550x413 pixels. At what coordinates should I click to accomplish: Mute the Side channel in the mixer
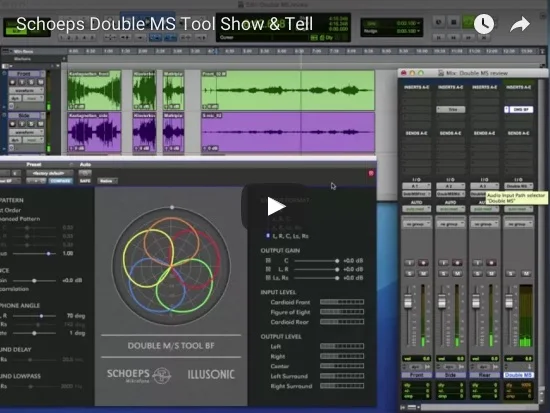point(457,273)
